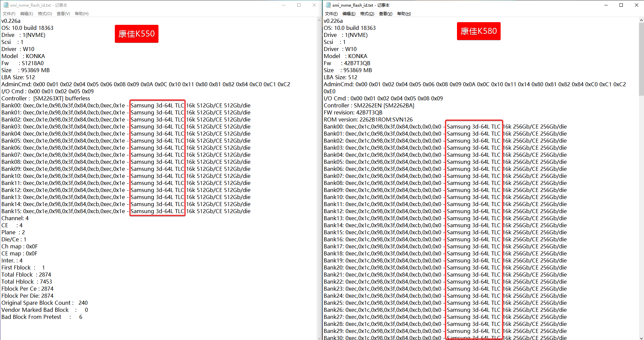The image size is (644, 340).
Task: Click 'Fw : 42B7T3QB' line in right window
Action: tap(347, 63)
